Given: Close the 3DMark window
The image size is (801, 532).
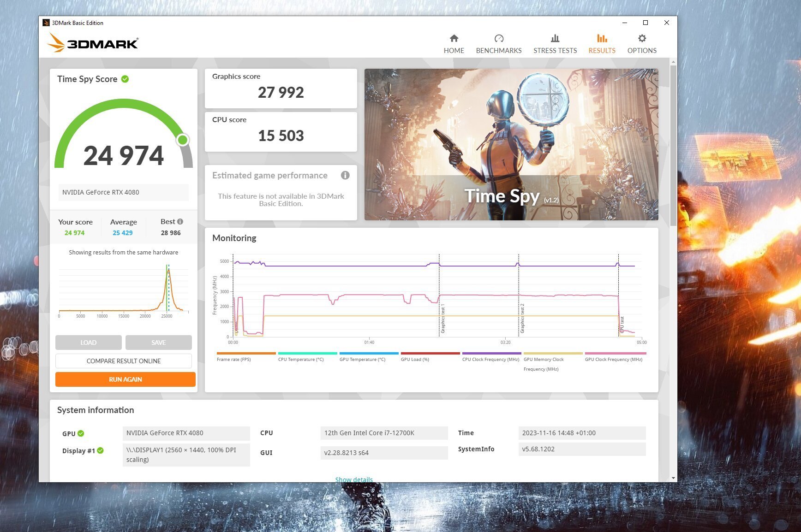Looking at the screenshot, I should tap(666, 23).
